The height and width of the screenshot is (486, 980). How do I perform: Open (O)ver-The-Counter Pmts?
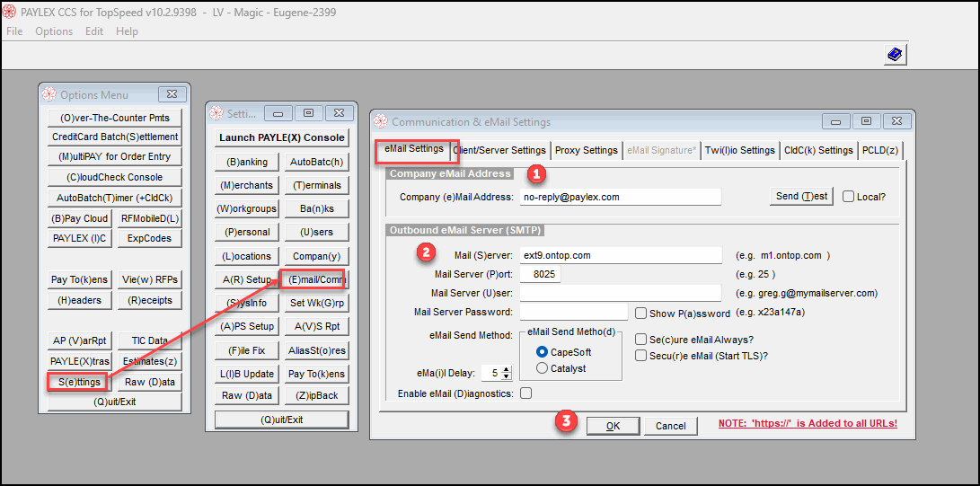pos(115,118)
